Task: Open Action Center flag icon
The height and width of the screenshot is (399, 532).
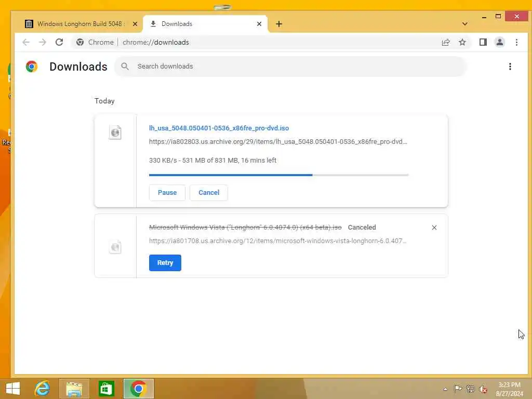Action: [x=457, y=389]
